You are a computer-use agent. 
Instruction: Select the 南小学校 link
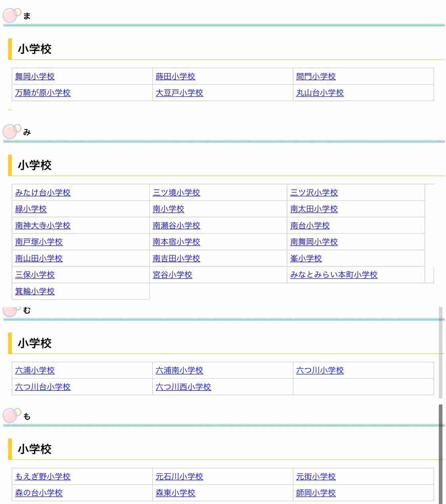[x=168, y=209]
